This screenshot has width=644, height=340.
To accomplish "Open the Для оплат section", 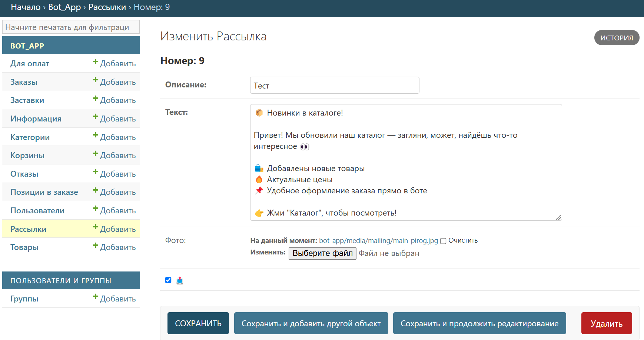I will (x=30, y=64).
